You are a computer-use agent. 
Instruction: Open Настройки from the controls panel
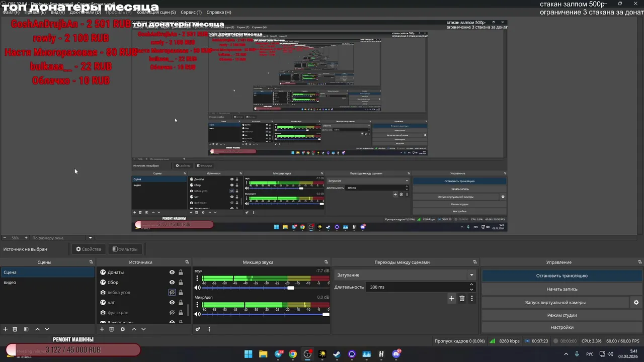coord(561,327)
